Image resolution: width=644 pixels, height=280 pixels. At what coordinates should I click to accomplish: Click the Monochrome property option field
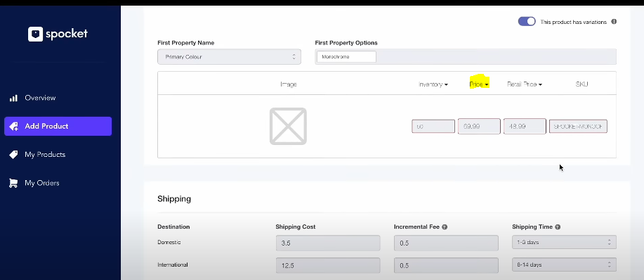(346, 57)
